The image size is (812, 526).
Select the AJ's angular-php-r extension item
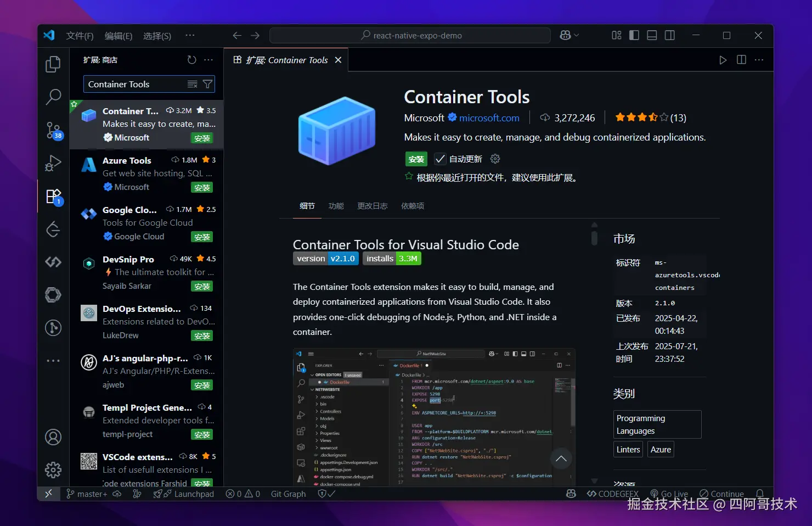pos(147,371)
